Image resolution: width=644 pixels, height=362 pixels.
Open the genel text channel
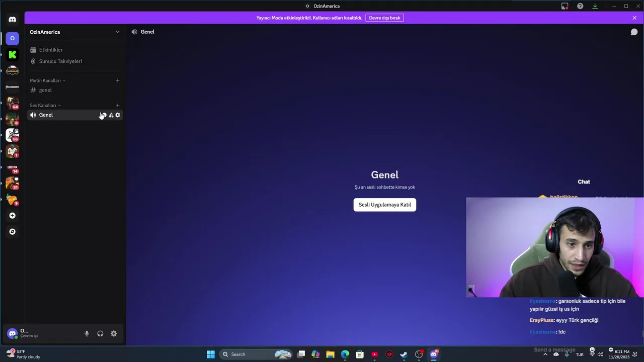tap(74, 90)
